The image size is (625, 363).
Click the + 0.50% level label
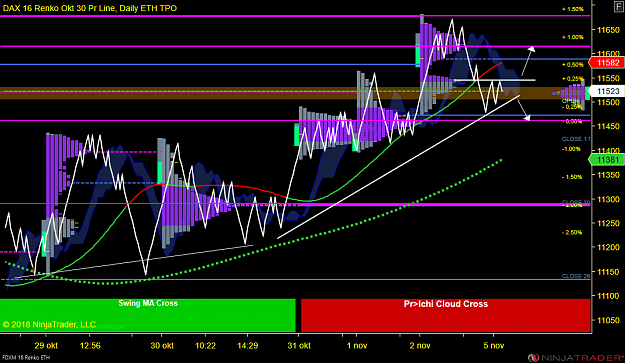pos(573,65)
